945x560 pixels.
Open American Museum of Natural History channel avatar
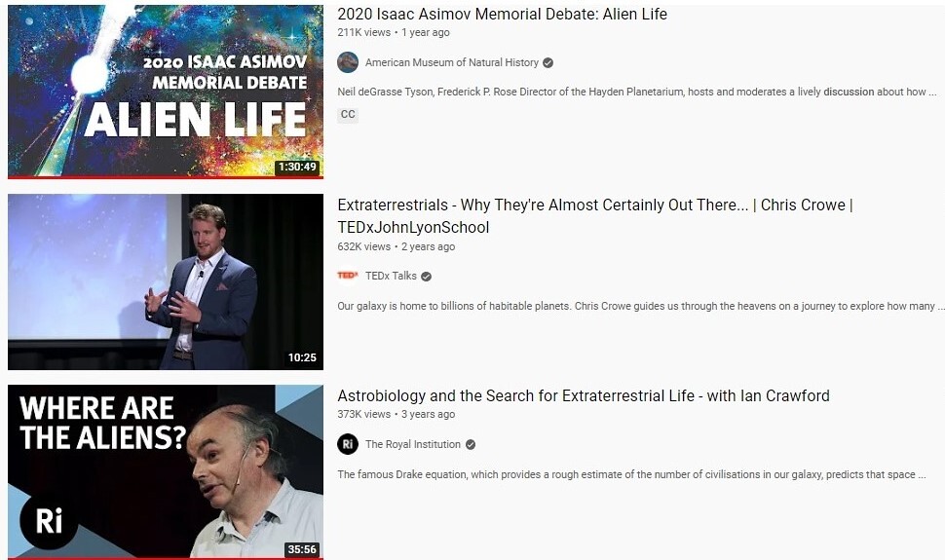348,62
